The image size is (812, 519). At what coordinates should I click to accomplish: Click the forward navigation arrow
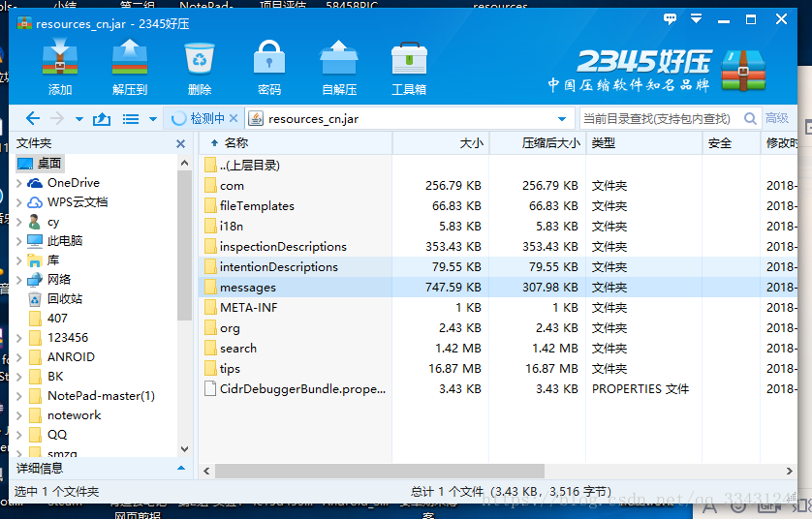pyautogui.click(x=57, y=118)
